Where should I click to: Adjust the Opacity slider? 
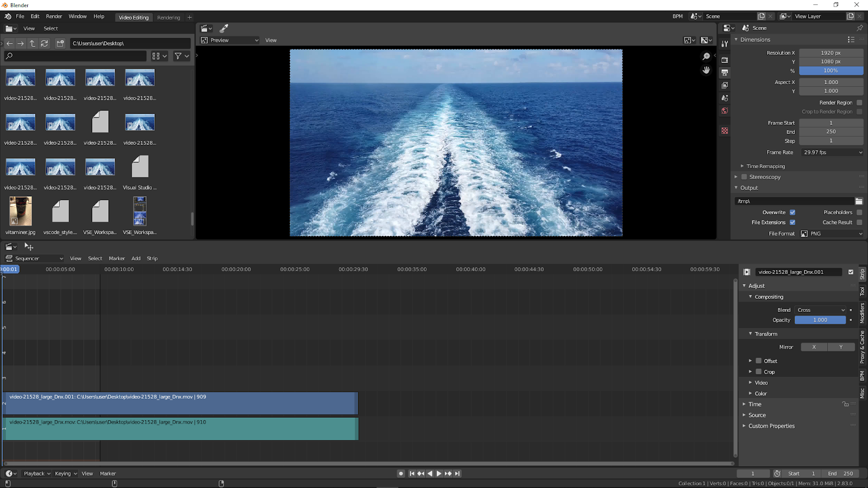pos(820,320)
